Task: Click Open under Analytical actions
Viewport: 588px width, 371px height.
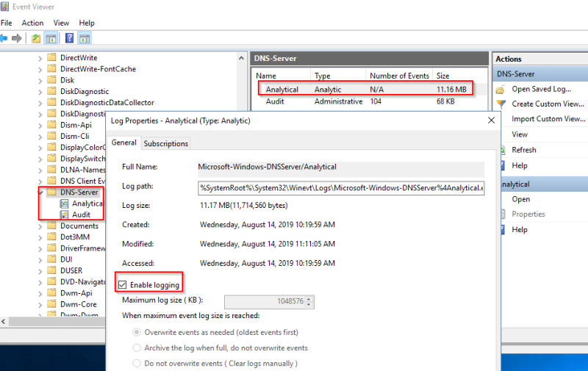Action: (521, 199)
